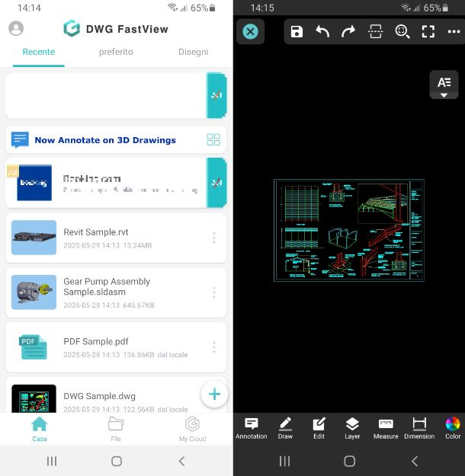Redo the last action
The height and width of the screenshot is (476, 465).
click(348, 31)
